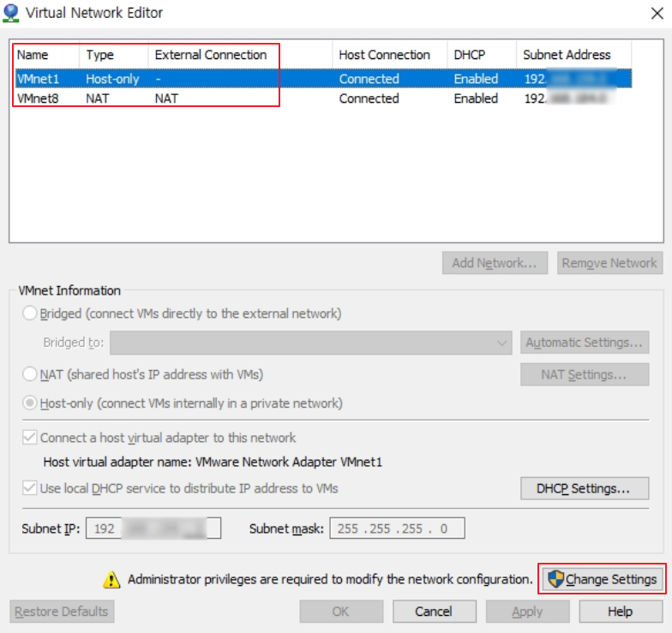Click the DHCP column header

coord(482,55)
